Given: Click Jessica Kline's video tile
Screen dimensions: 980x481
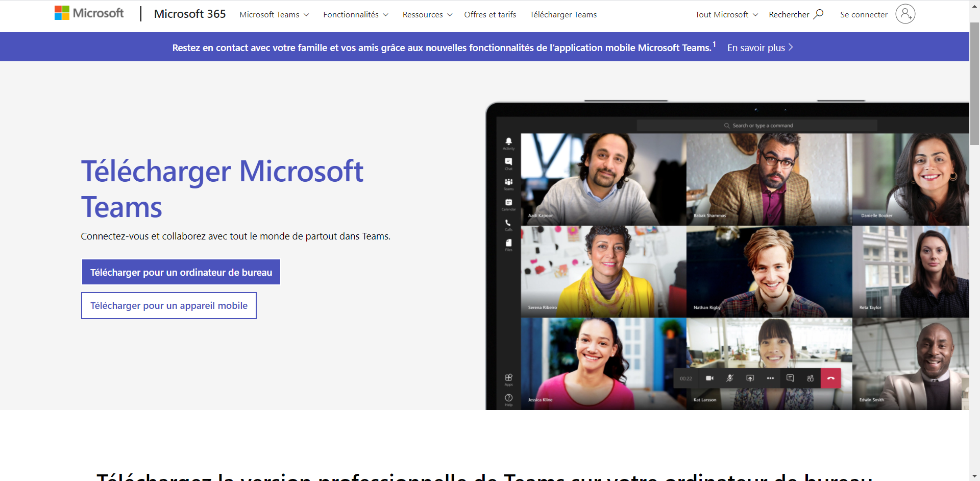Looking at the screenshot, I should click(603, 364).
